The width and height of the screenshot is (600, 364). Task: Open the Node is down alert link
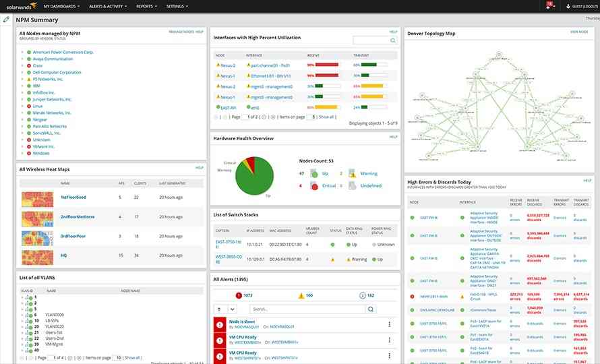[x=242, y=322]
